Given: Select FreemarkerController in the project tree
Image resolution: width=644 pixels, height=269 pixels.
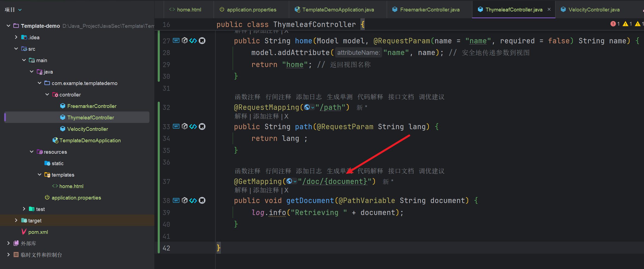Looking at the screenshot, I should (92, 106).
